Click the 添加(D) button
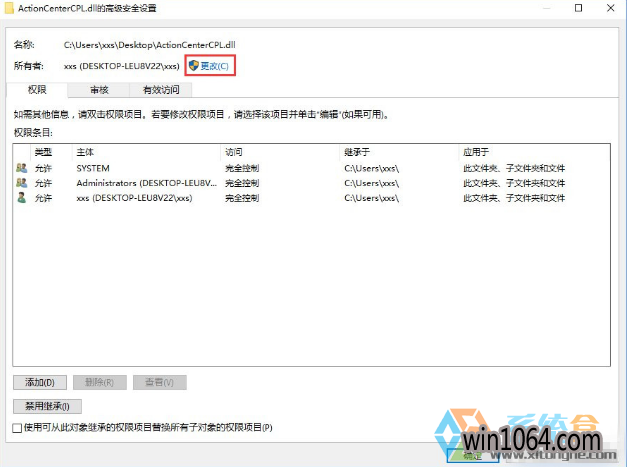The image size is (627, 467). click(x=40, y=382)
